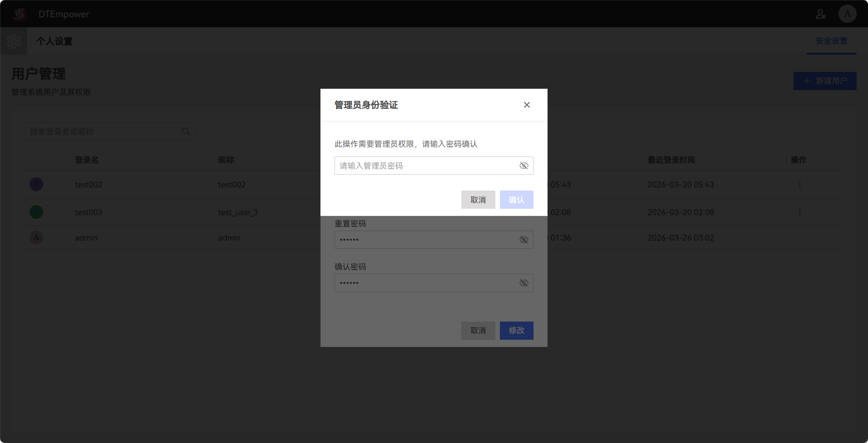Screen dimensions: 868x443
Task: Click the admin user avatar
Action: [x=36, y=237]
